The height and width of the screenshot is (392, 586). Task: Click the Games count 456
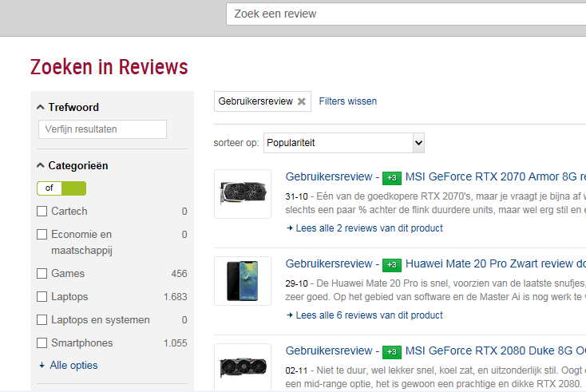coord(180,274)
